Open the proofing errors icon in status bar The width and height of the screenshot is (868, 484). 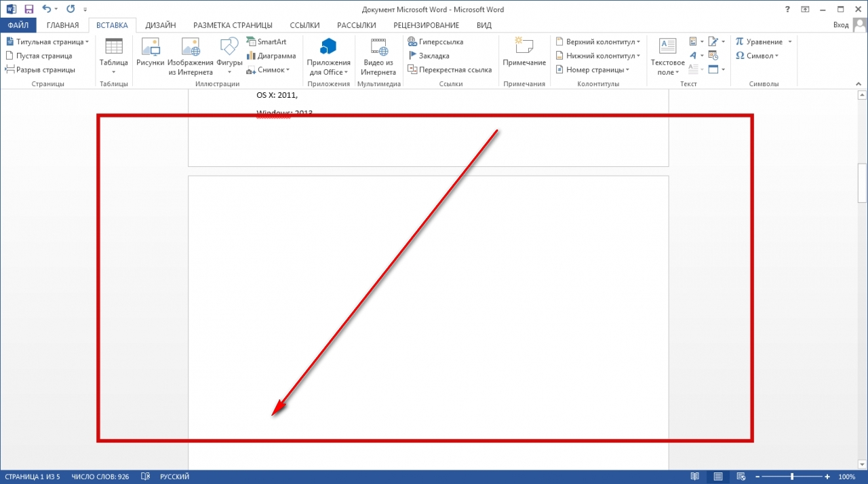[144, 477]
